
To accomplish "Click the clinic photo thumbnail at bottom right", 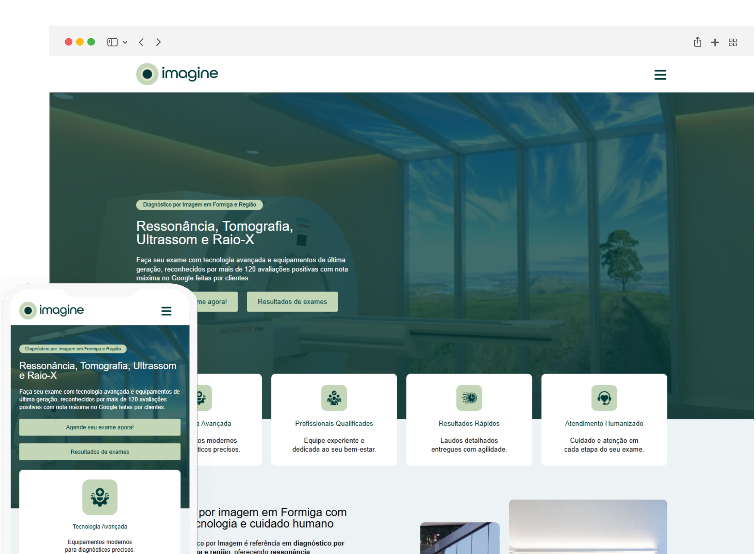I will tap(587, 527).
